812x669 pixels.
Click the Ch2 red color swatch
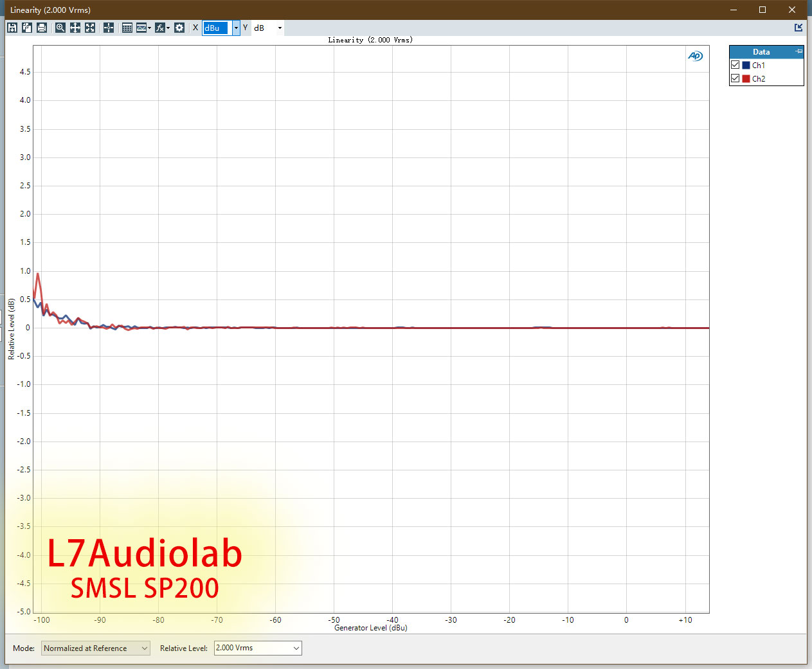746,78
